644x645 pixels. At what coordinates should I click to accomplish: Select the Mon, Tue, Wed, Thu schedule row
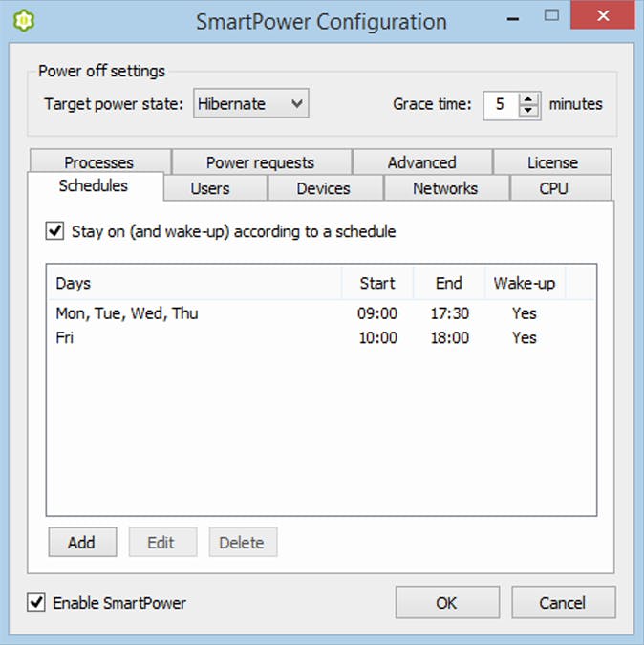pos(321,313)
